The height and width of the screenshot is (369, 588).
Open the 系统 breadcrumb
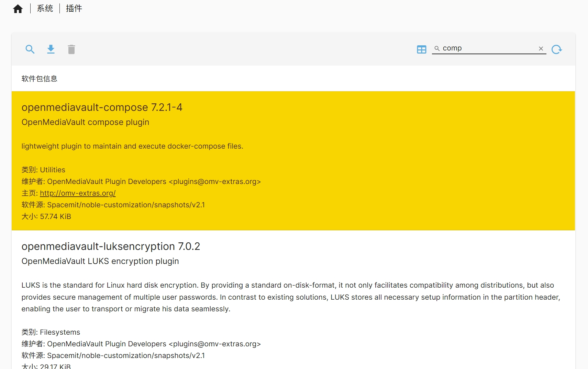[x=45, y=9]
